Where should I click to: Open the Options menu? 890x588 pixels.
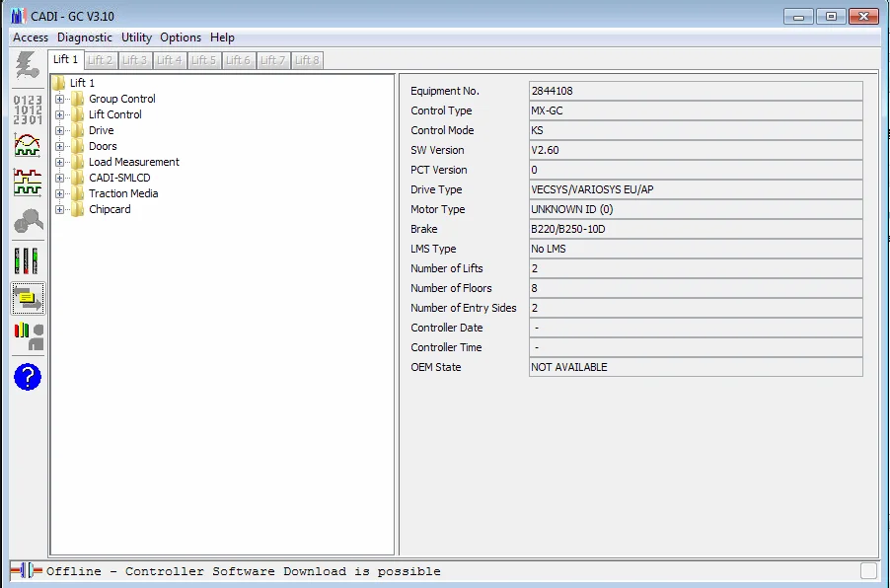(x=181, y=37)
